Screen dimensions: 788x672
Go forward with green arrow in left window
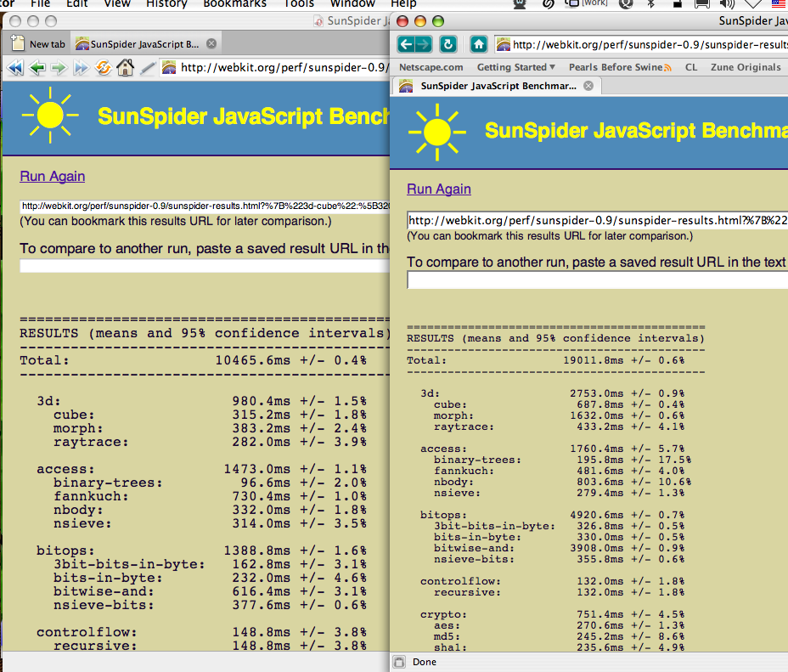[x=59, y=67]
